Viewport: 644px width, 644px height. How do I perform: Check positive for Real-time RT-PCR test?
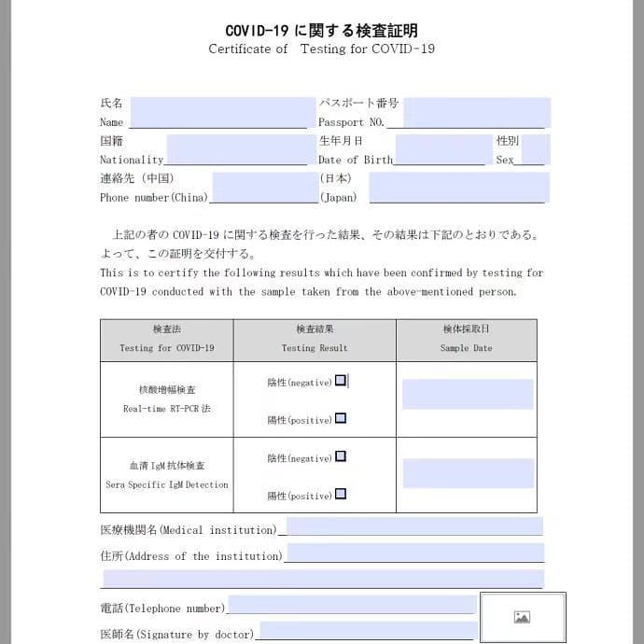click(341, 418)
